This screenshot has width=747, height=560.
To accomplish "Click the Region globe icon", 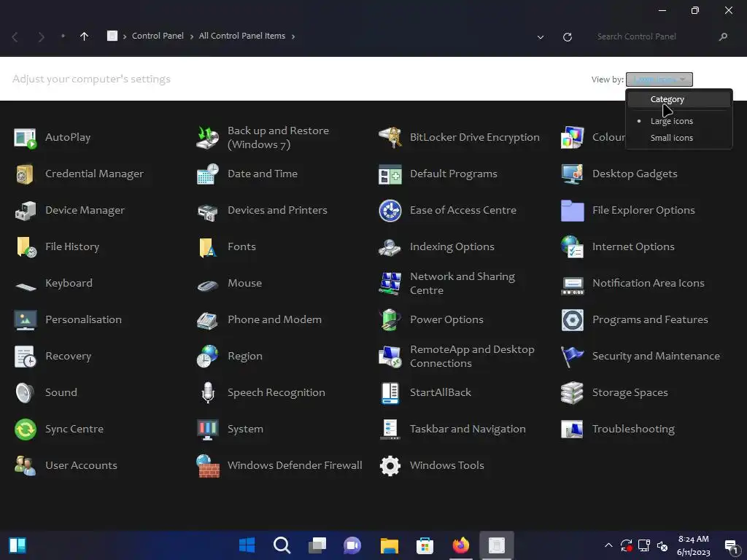I will pyautogui.click(x=208, y=357).
